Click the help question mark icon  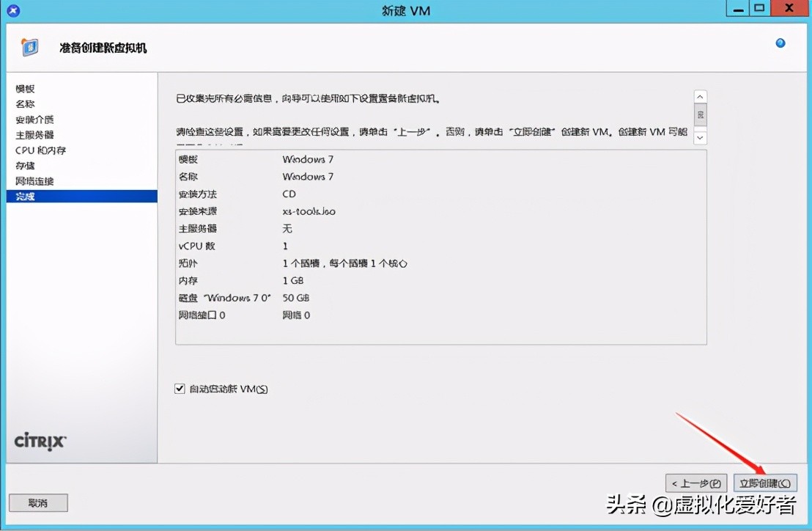(x=780, y=43)
